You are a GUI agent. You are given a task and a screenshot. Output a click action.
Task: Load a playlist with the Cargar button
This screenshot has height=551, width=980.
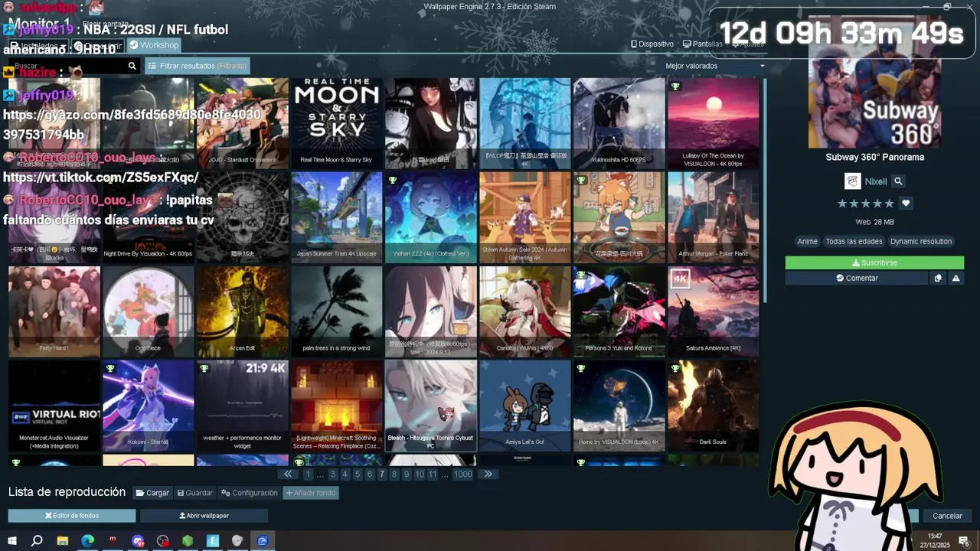[152, 493]
